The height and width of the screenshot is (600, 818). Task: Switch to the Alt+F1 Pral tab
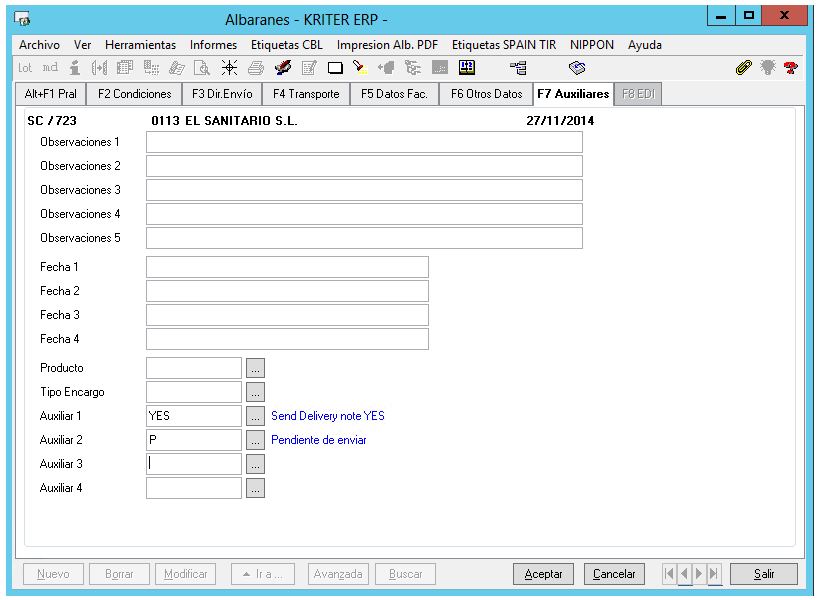coord(51,94)
